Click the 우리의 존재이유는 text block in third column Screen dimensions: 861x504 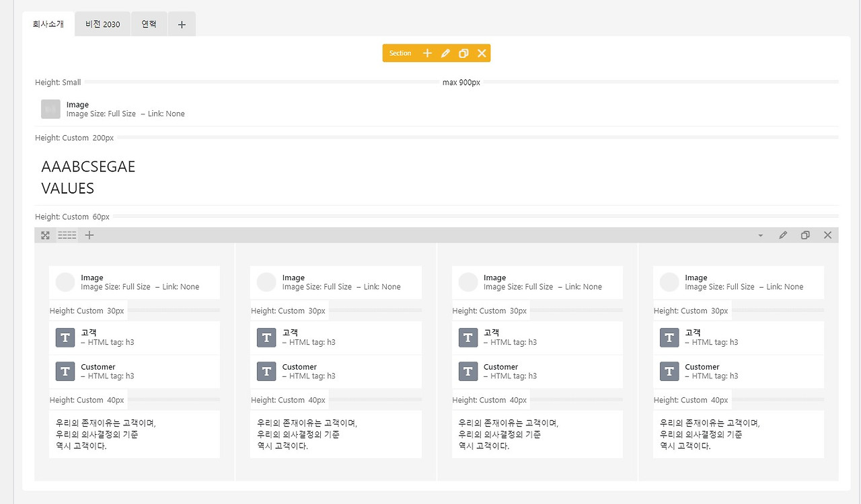[x=537, y=434]
